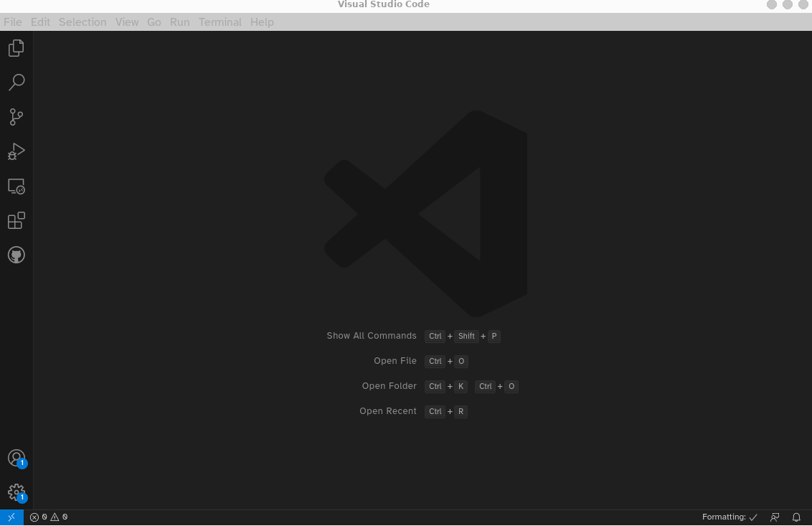
Task: Open the File menu
Action: 13,22
